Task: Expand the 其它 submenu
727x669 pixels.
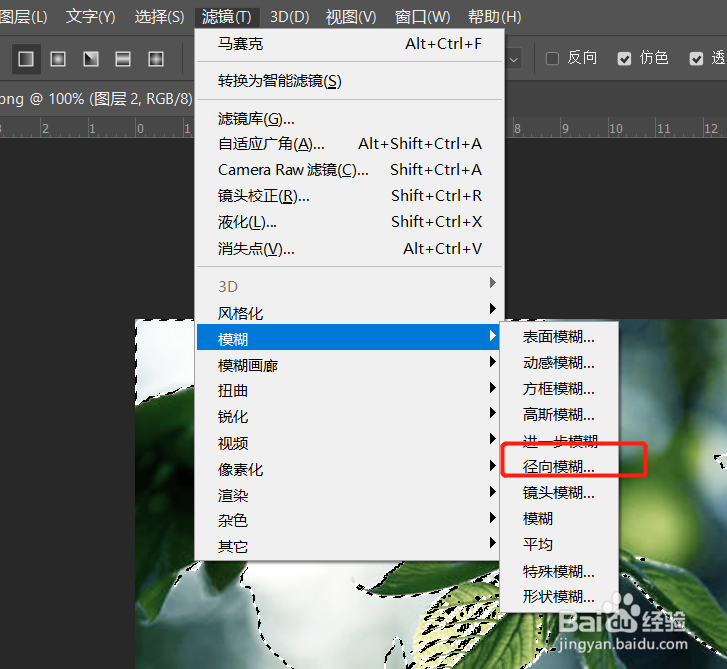Action: point(350,546)
